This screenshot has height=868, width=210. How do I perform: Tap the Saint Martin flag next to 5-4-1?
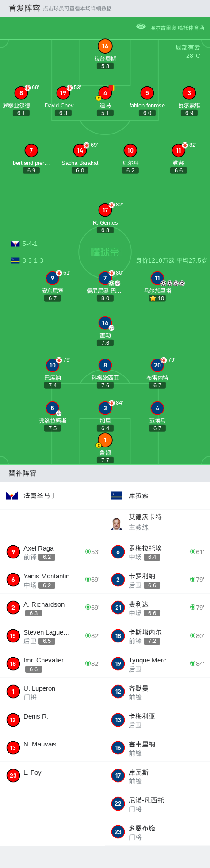coord(15,244)
